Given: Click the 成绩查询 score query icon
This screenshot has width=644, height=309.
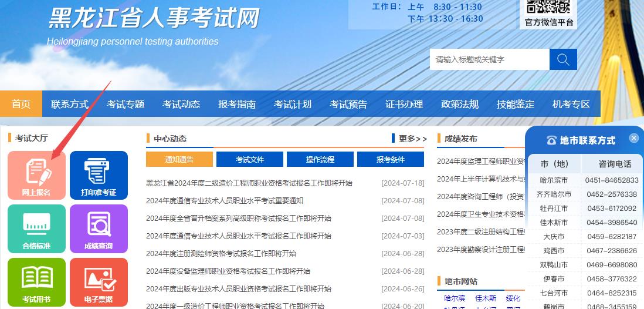Looking at the screenshot, I should [99, 229].
